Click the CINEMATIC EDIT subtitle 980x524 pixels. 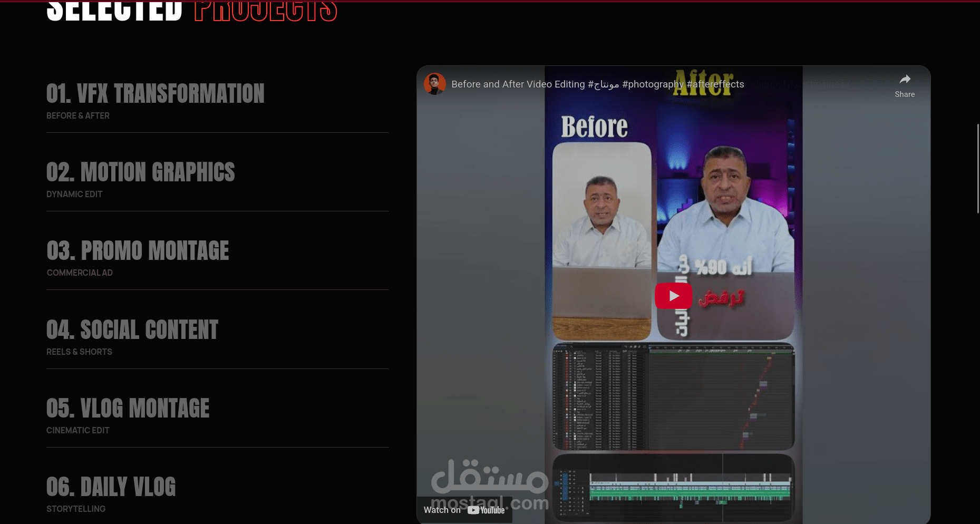(x=78, y=430)
